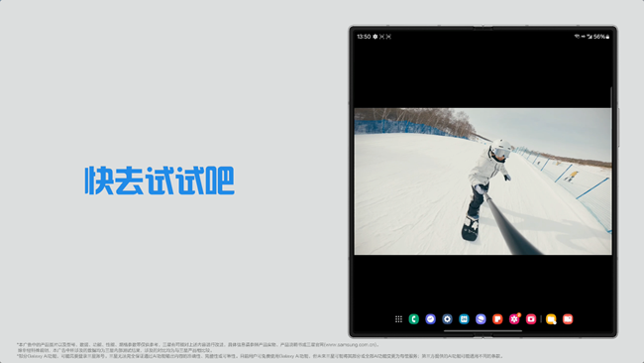Tap the home gesture bar below dock
This screenshot has height=363, width=644.
[483, 330]
